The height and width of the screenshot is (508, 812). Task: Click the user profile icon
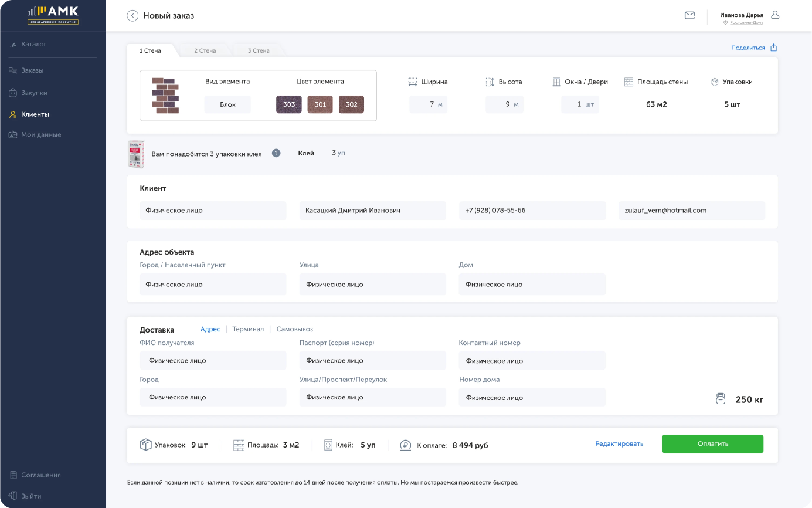pyautogui.click(x=775, y=15)
